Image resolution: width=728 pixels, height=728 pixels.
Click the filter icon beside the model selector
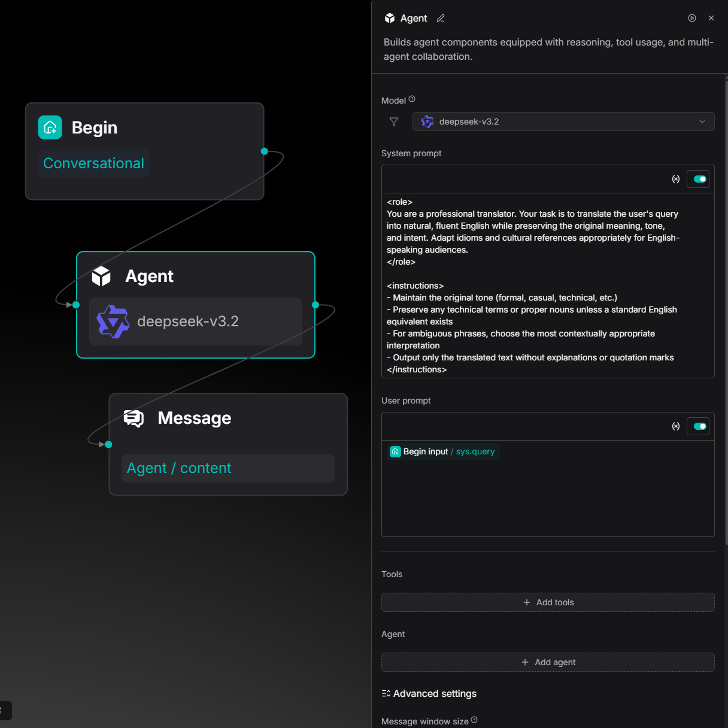click(x=394, y=122)
